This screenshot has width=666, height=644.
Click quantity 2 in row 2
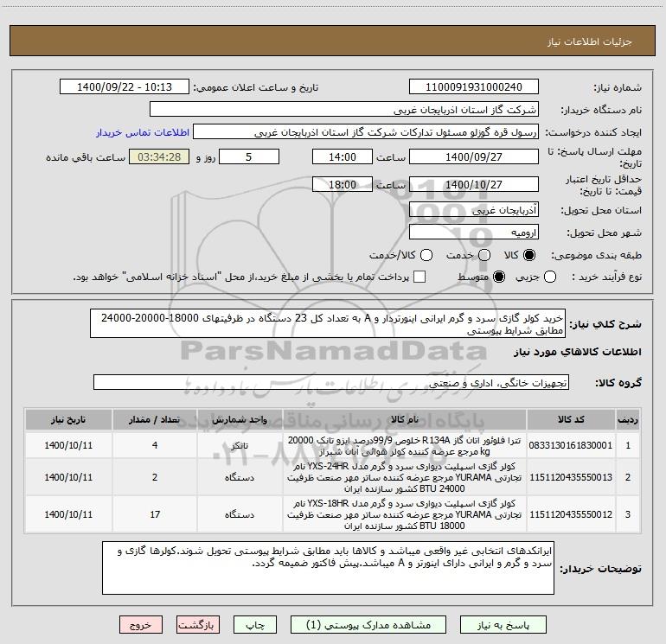pyautogui.click(x=155, y=477)
